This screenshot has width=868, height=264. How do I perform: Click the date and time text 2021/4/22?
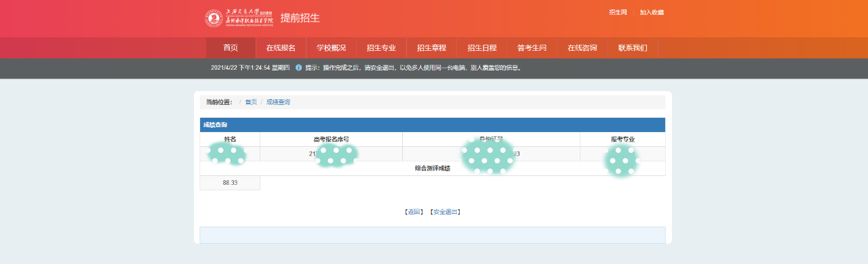tap(250, 68)
